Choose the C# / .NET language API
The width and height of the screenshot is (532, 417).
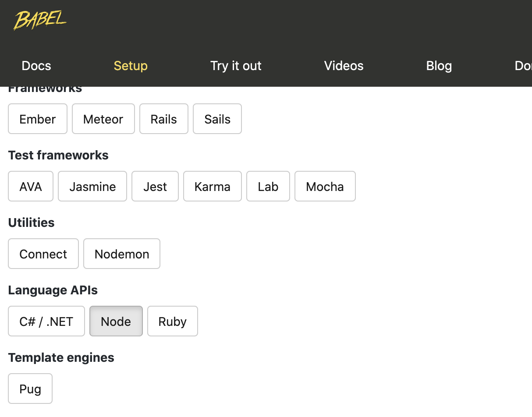[46, 321]
